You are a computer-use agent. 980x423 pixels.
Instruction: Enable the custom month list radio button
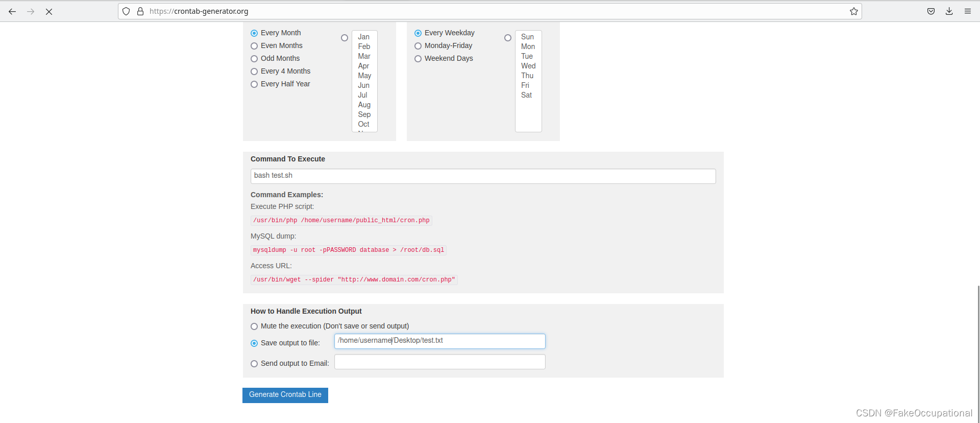click(x=345, y=38)
